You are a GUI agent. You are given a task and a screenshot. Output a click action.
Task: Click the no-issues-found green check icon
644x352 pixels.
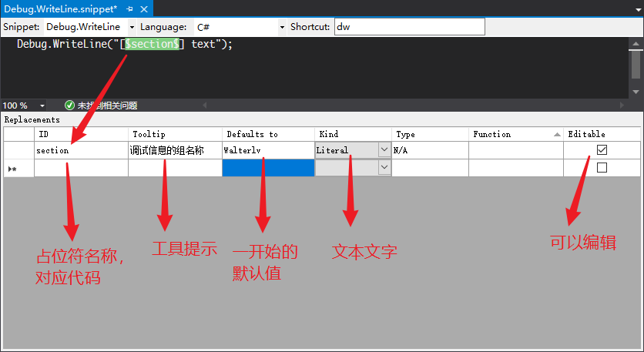point(69,105)
